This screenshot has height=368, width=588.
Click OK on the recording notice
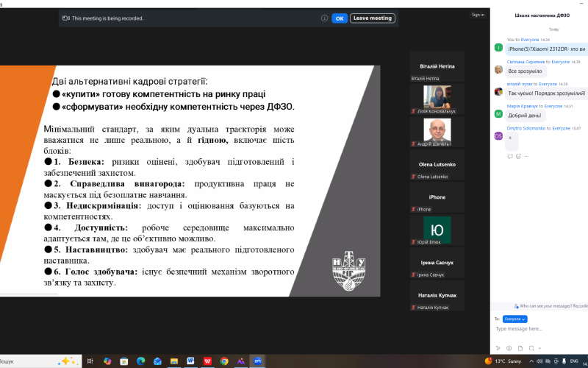(x=340, y=18)
